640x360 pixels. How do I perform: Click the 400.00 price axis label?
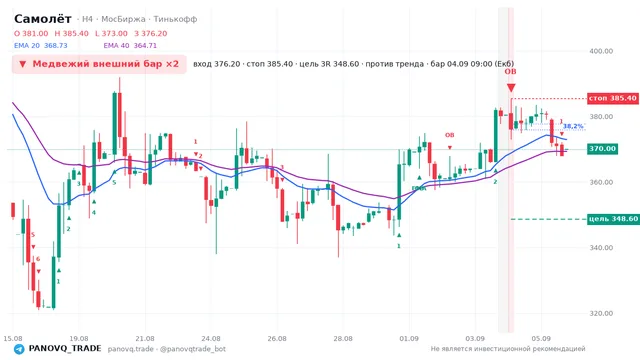point(601,51)
